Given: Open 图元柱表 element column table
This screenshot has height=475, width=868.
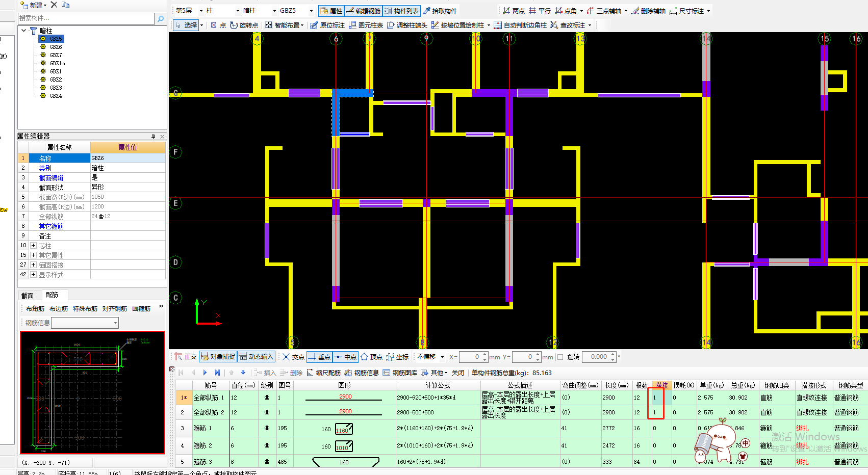Looking at the screenshot, I should tap(366, 25).
